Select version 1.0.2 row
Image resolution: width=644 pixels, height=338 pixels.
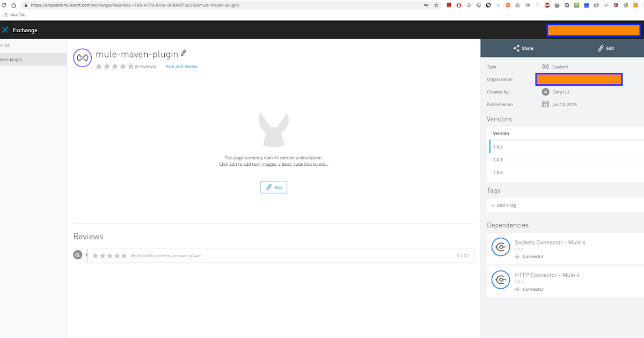567,146
